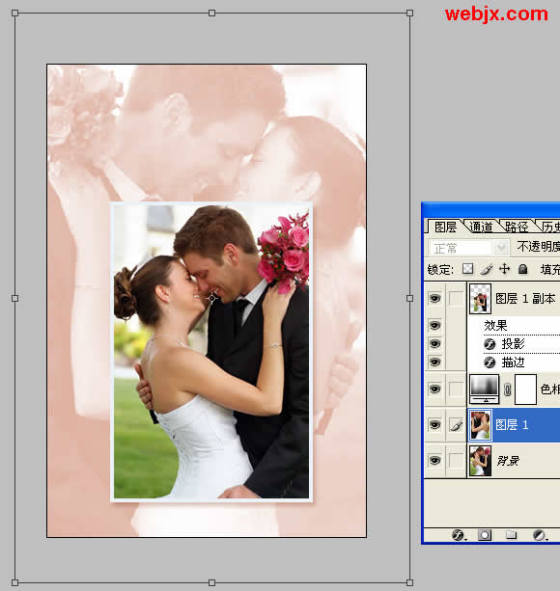The width and height of the screenshot is (560, 591).
Task: Hide the 投影 drop shadow effect
Action: click(435, 343)
